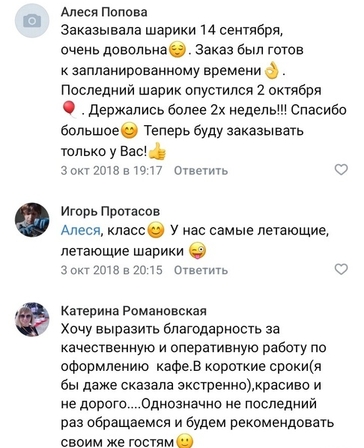Click the OK hand emoji after времени
Viewport: 364px width, 448px height.
[x=272, y=71]
